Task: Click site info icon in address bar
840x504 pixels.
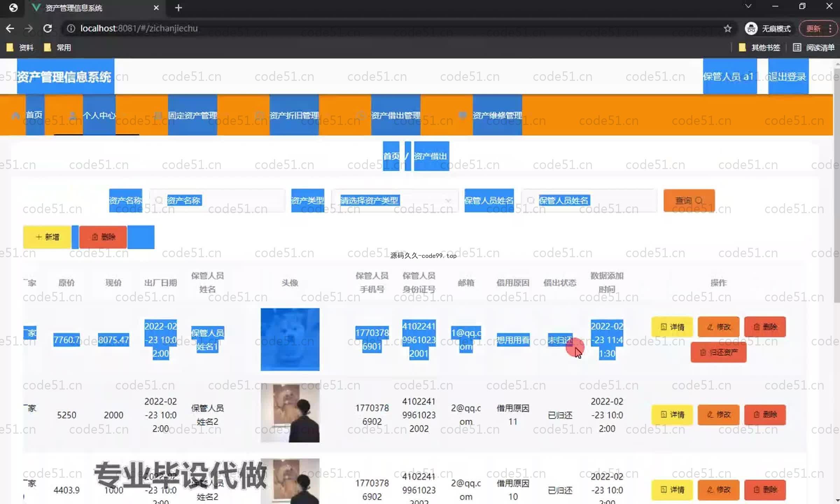Action: point(71,28)
